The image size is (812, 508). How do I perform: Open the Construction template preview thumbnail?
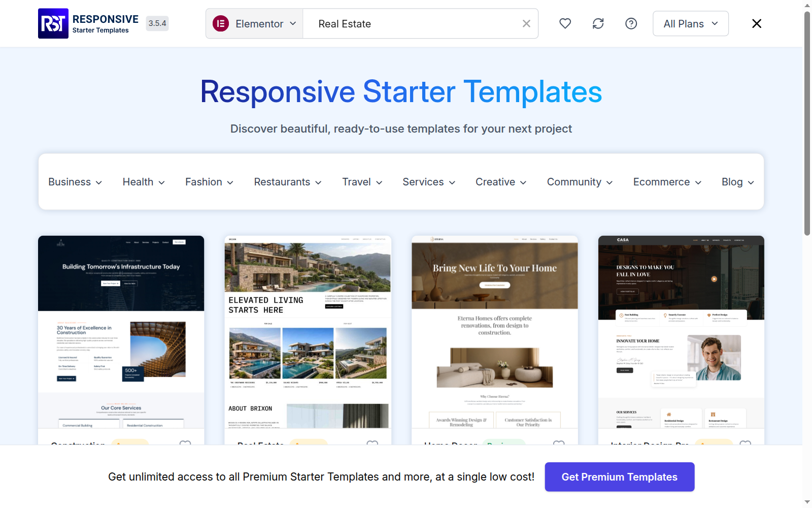[x=121, y=332]
